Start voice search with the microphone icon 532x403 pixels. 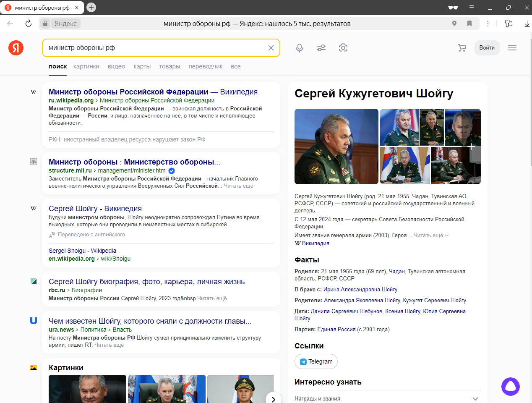[300, 48]
